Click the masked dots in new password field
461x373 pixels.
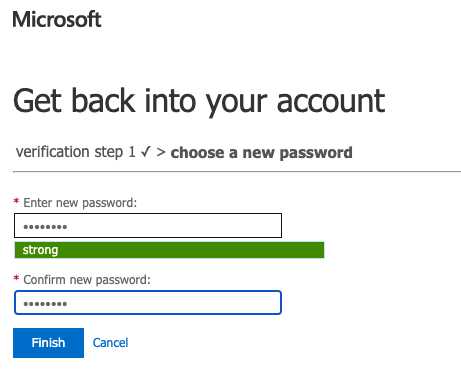click(45, 227)
